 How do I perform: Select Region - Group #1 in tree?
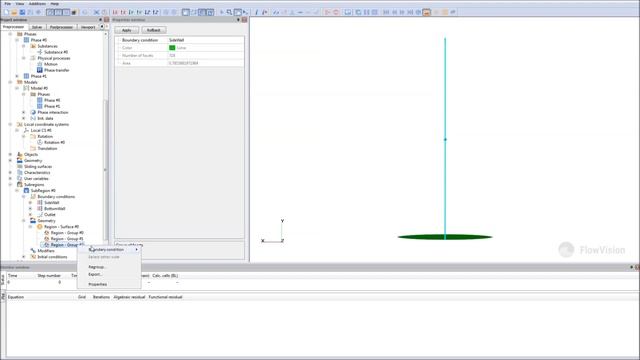pyautogui.click(x=67, y=239)
